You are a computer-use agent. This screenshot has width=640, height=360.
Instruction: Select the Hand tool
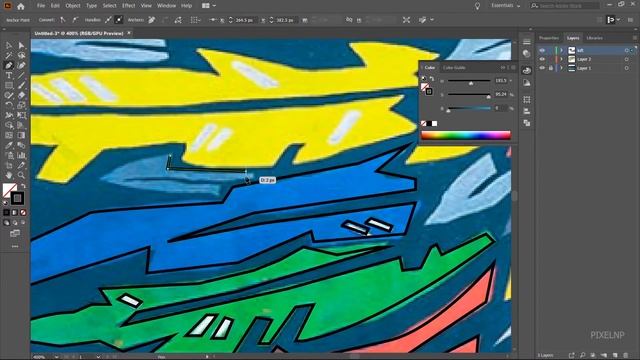(x=9, y=176)
